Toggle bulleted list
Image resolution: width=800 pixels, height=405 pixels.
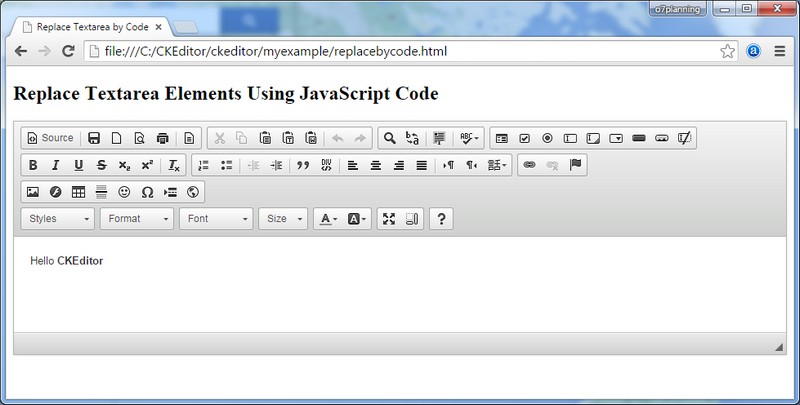(227, 165)
